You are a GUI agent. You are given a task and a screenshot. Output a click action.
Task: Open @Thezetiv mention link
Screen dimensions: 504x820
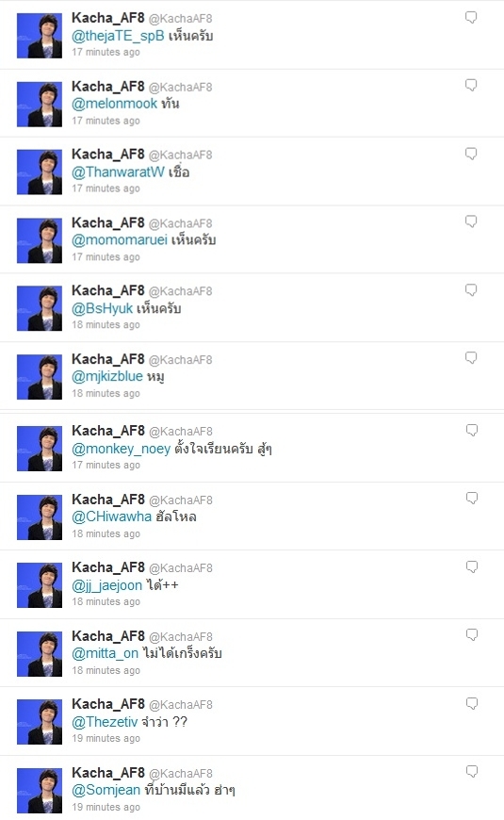[x=105, y=722]
